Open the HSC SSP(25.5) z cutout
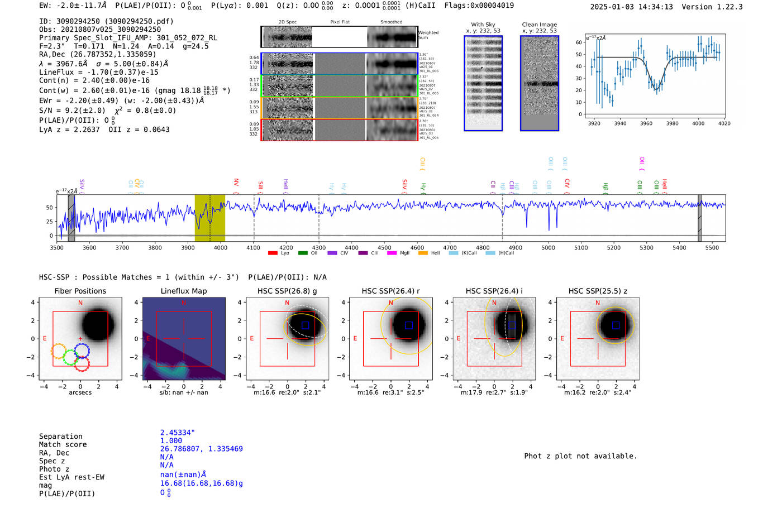The image size is (782, 532). (x=598, y=339)
